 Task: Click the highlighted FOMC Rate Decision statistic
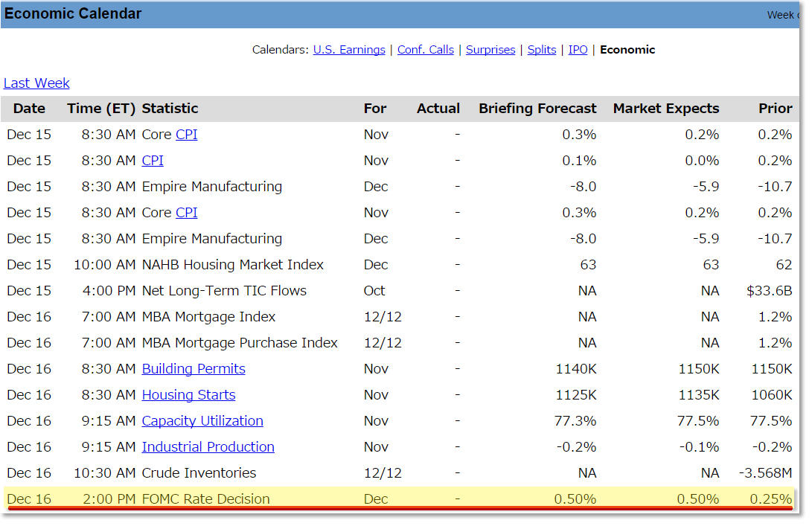(205, 498)
